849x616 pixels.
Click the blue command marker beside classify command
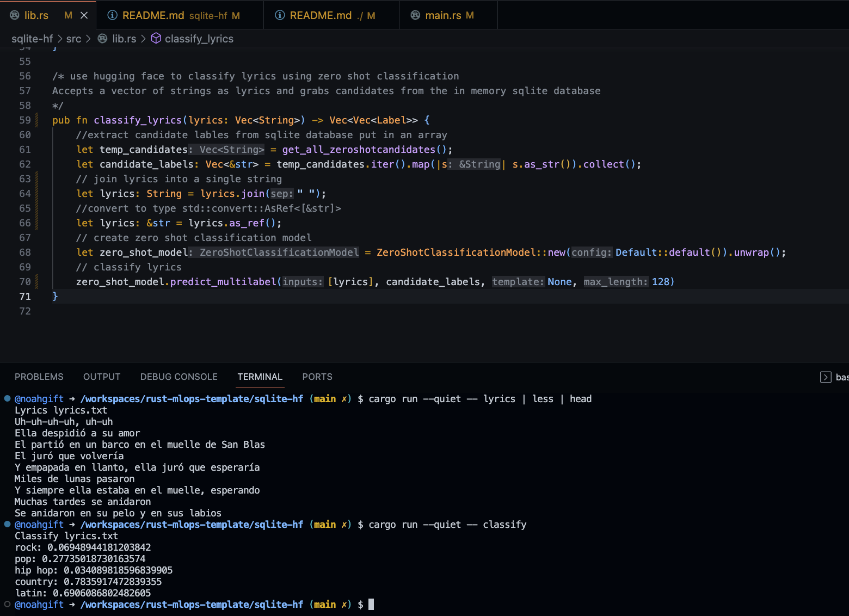8,524
